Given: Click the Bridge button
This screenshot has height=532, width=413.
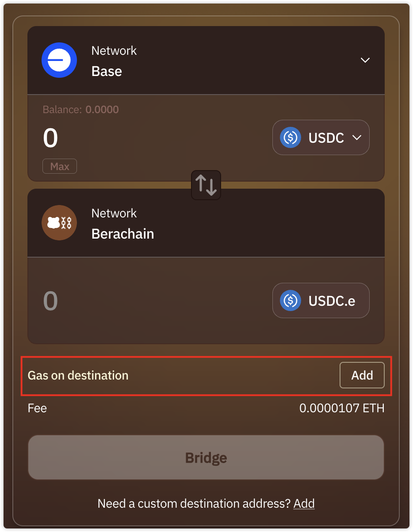Looking at the screenshot, I should pos(206,458).
